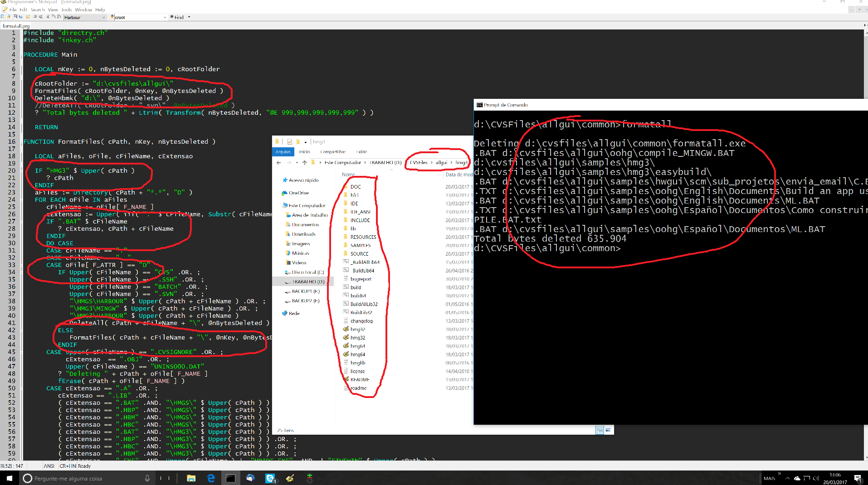868x485 pixels.
Task: Switch to the Compartilhar ribbon tab
Action: 333,152
